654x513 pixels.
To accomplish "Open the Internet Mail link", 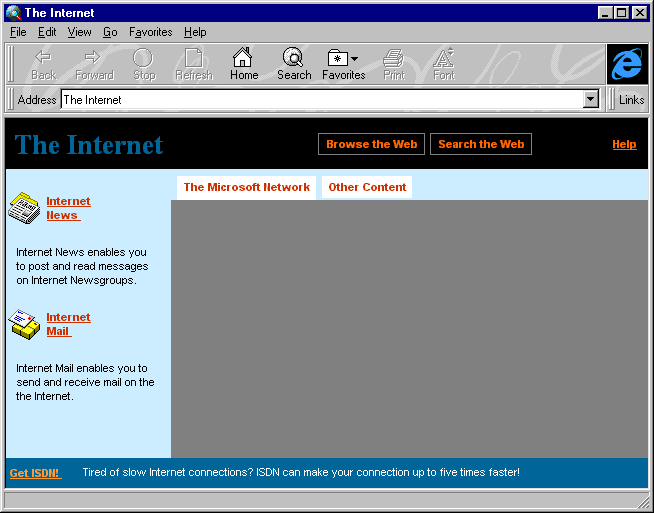I will [68, 324].
